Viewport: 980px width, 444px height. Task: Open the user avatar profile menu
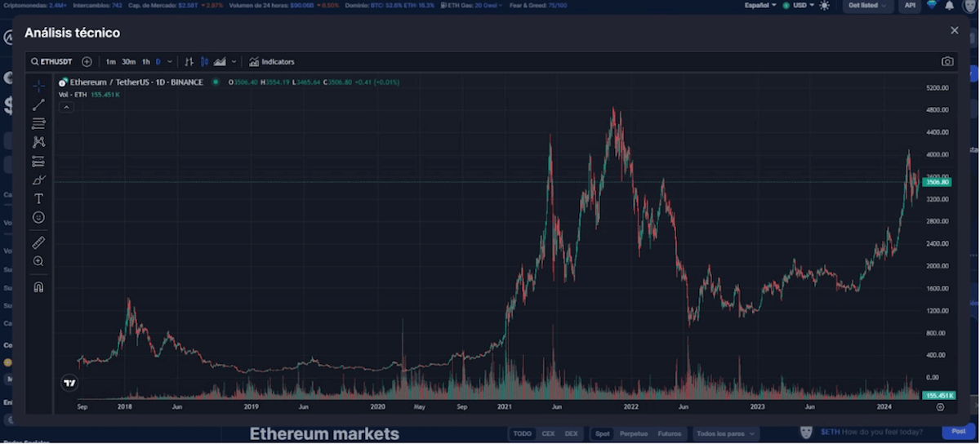(x=969, y=6)
